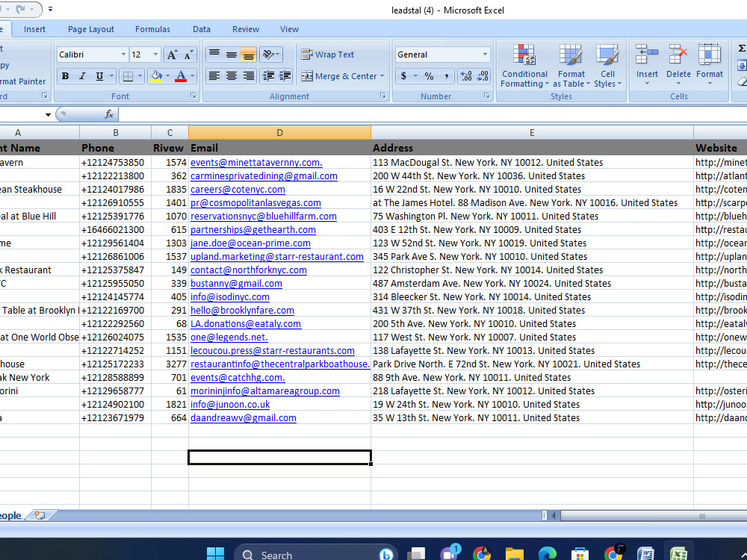Toggle Underline formatting
The width and height of the screenshot is (747, 560).
[x=99, y=76]
